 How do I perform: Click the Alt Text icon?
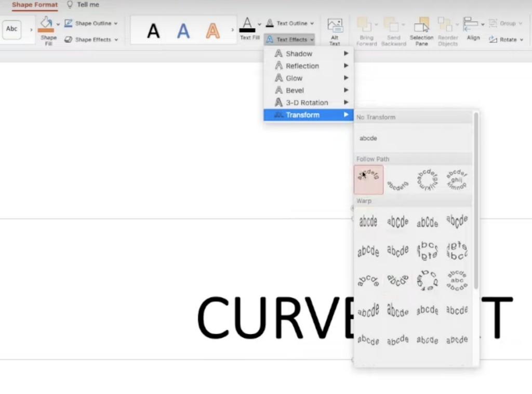tap(335, 27)
